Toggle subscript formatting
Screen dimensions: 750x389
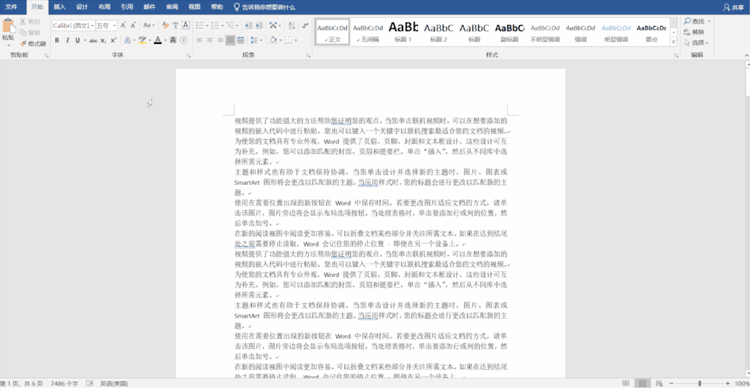point(103,40)
